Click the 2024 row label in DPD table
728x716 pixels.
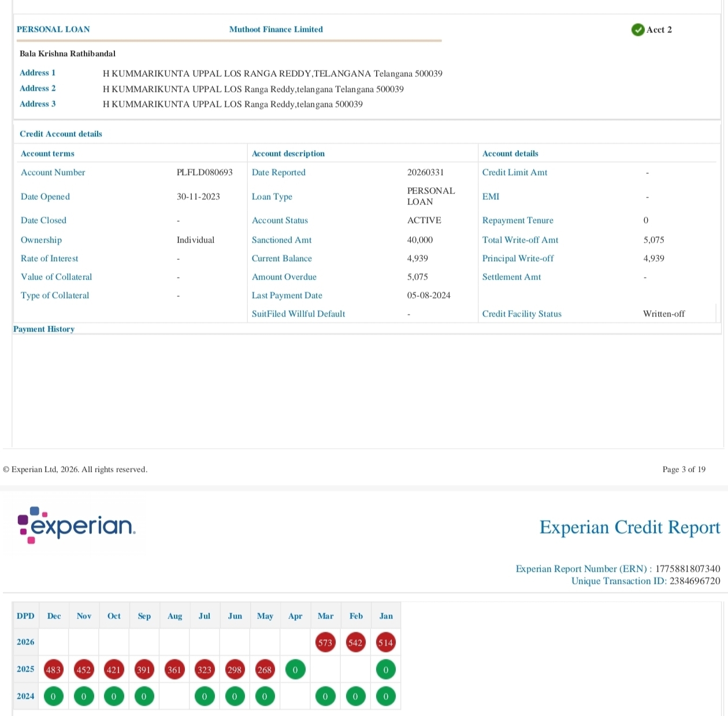click(x=25, y=696)
